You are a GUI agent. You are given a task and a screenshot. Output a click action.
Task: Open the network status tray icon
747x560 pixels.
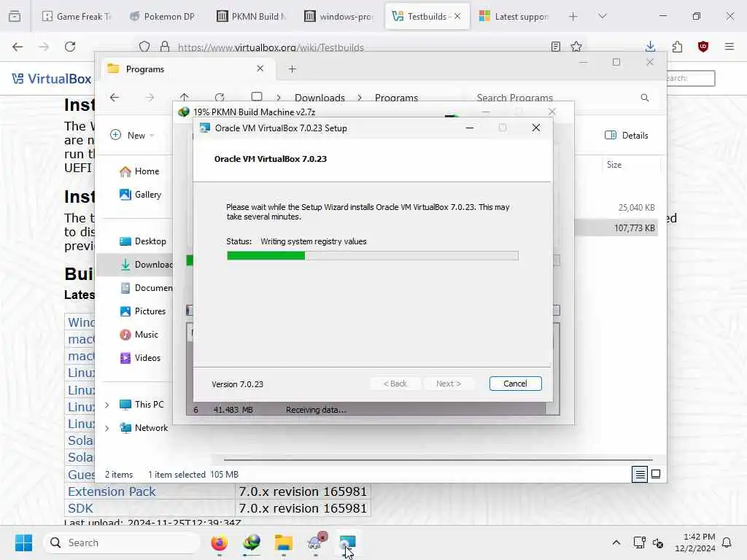coord(639,542)
